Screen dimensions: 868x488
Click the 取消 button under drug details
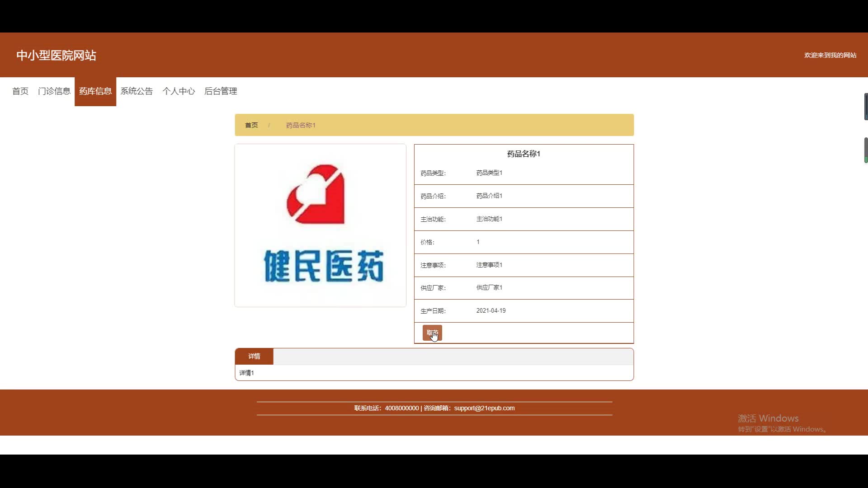(x=432, y=333)
